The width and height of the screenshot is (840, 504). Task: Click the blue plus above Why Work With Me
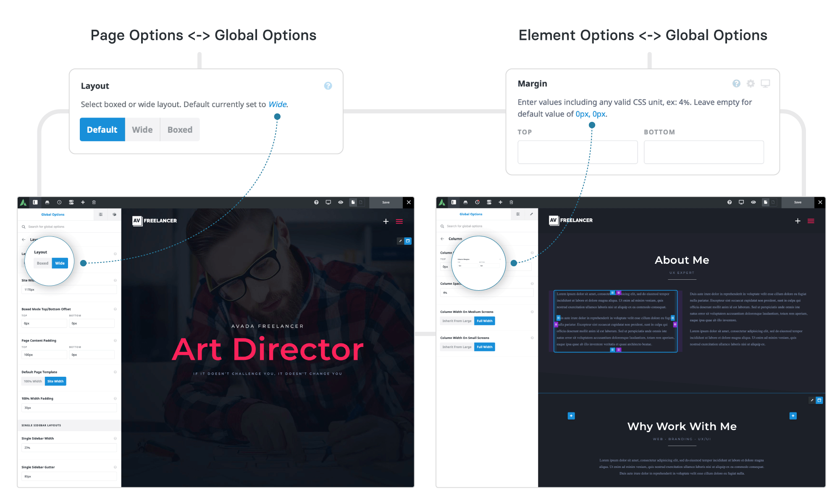571,416
